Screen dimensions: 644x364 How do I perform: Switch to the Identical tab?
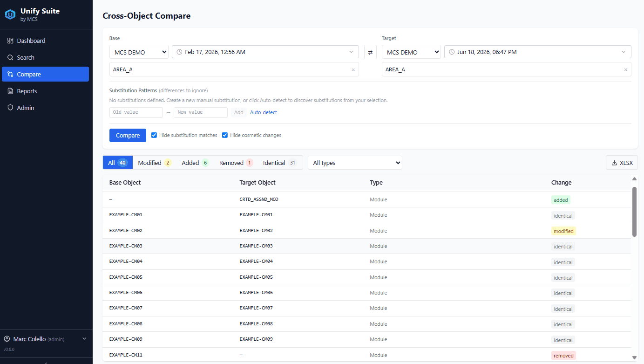[x=280, y=163]
